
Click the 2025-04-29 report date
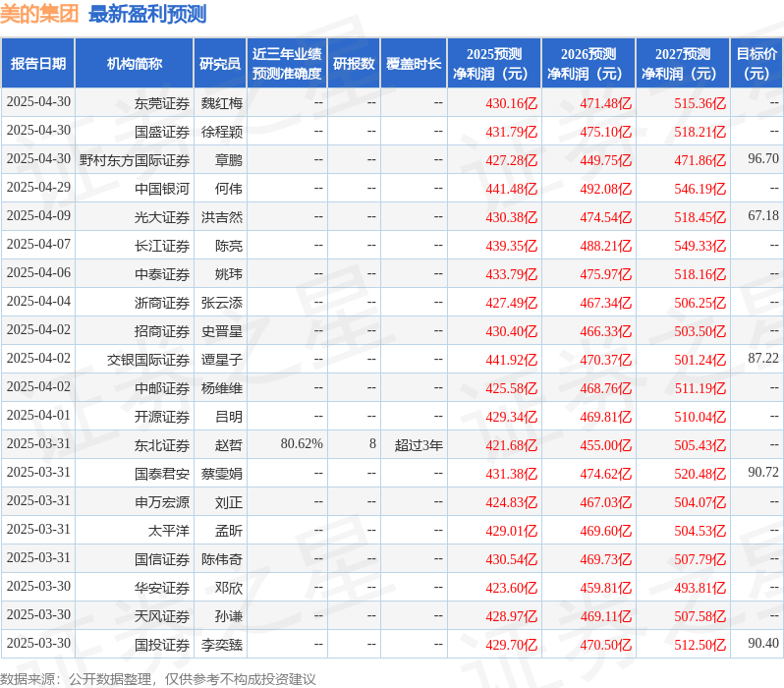[38, 187]
